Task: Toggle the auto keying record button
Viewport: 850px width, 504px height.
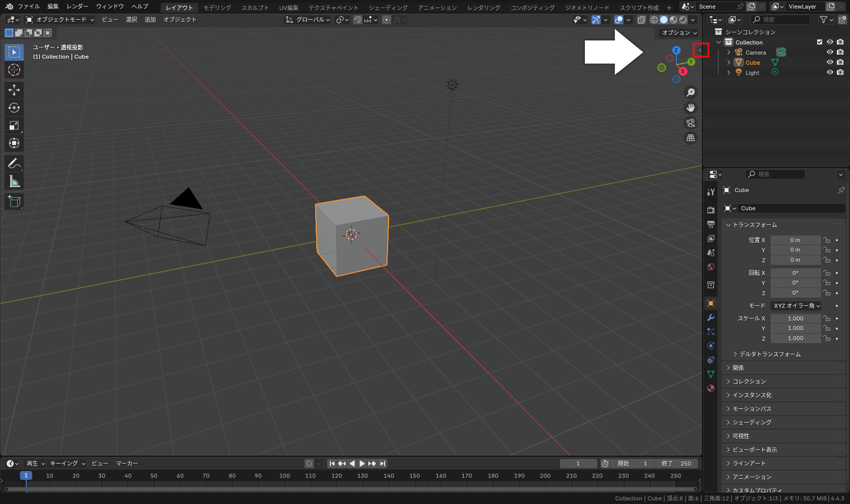Action: [x=309, y=464]
